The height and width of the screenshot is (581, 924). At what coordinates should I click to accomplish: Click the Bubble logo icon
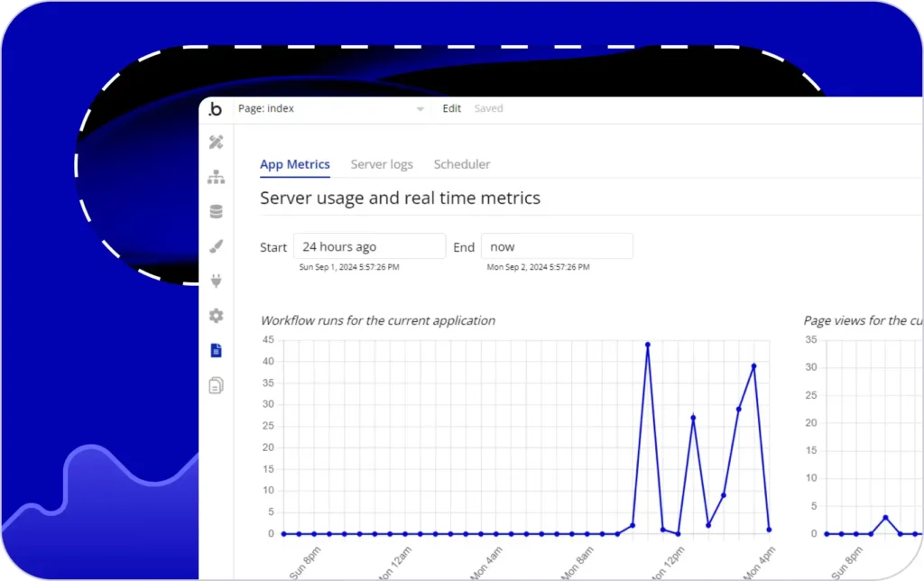(215, 109)
